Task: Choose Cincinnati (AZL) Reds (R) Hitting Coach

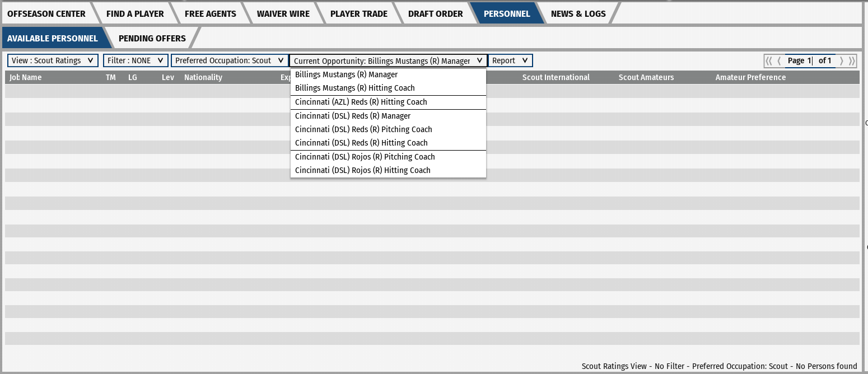Action: coord(361,102)
